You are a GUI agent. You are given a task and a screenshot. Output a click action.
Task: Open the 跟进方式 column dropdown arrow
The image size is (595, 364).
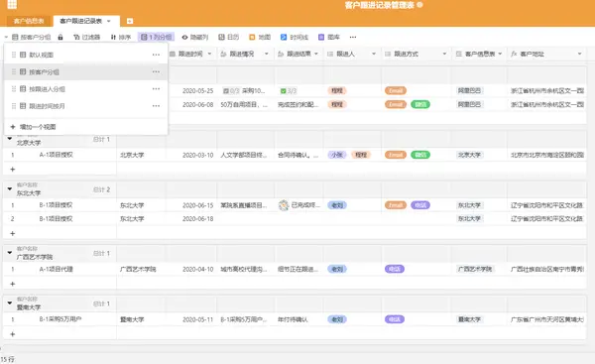pyautogui.click(x=444, y=54)
